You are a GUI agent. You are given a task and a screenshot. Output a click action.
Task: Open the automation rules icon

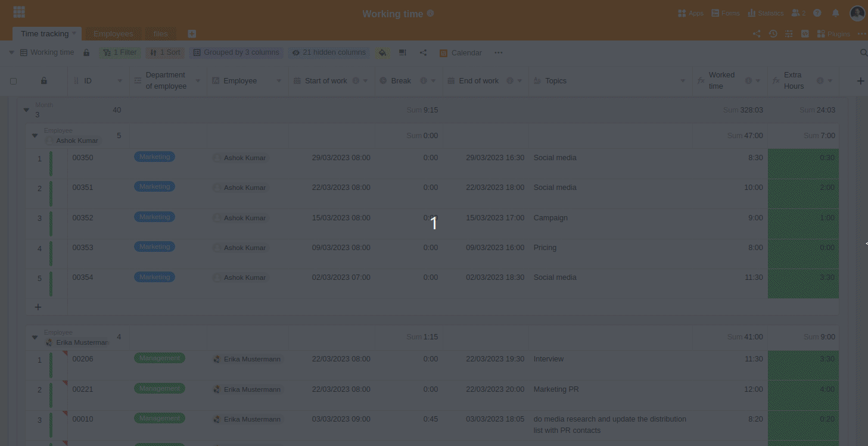tap(789, 34)
